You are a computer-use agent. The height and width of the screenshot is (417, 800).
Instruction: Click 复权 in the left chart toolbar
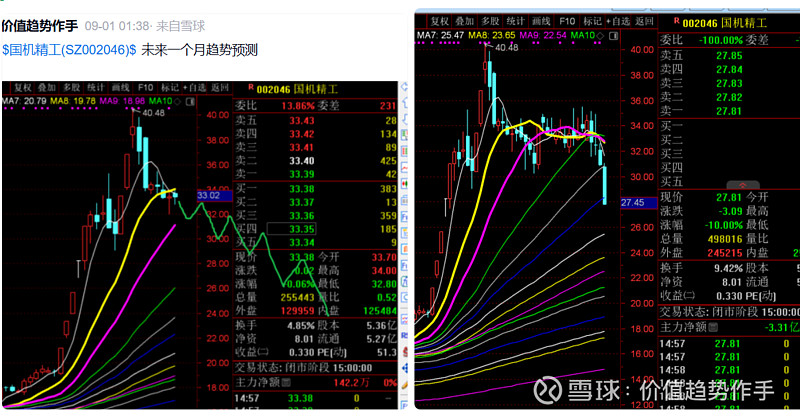point(23,88)
